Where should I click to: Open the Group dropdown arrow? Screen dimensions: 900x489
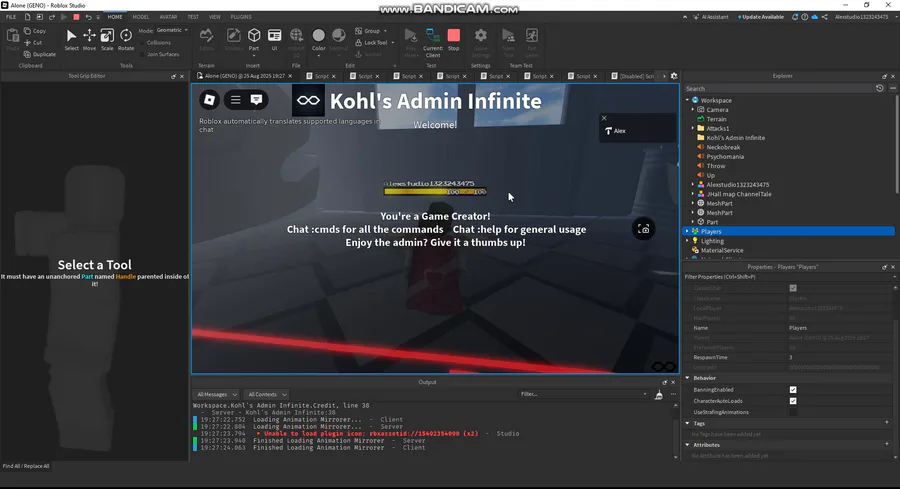tap(385, 31)
